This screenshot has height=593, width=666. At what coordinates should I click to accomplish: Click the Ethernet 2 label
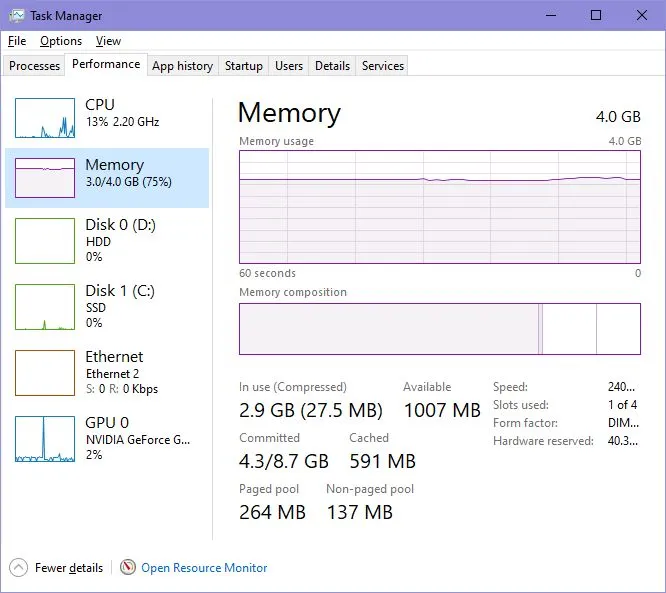(x=113, y=374)
